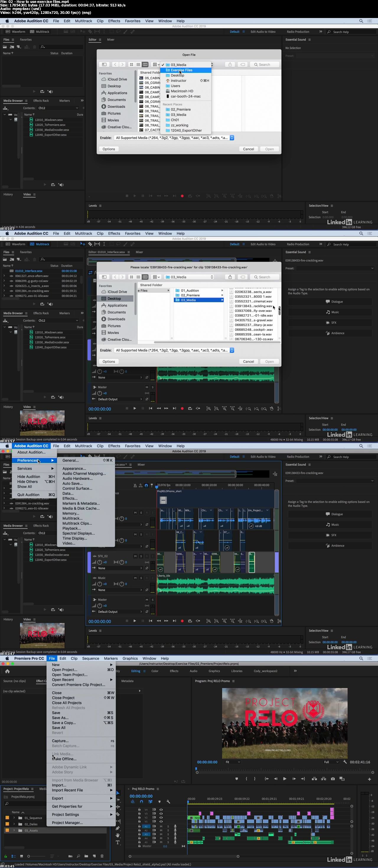Solo the A1 track in Premiere timeline
378x868 pixels.
coord(168,826)
